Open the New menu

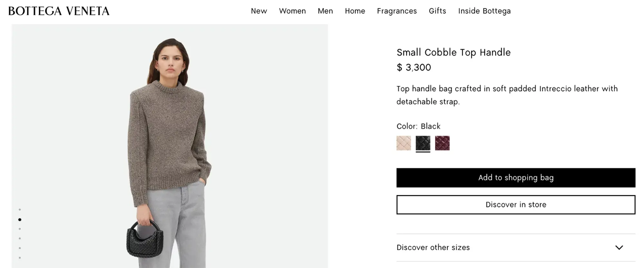pyautogui.click(x=259, y=11)
